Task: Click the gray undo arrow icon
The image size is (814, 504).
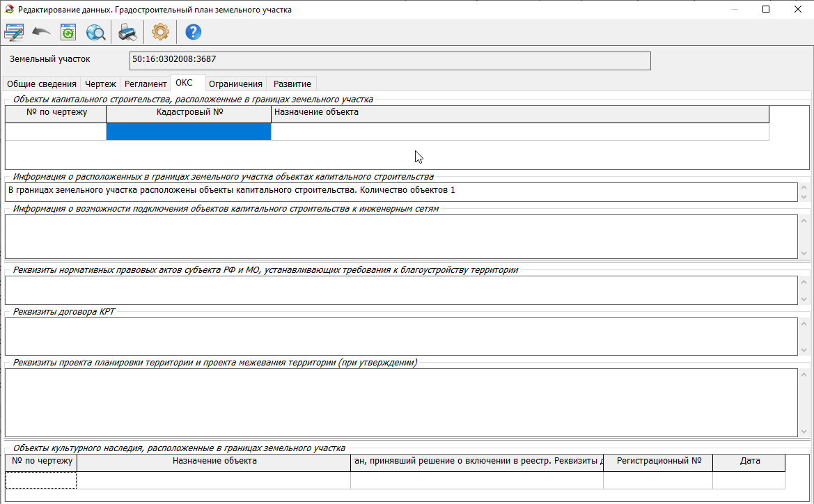Action: (x=41, y=32)
